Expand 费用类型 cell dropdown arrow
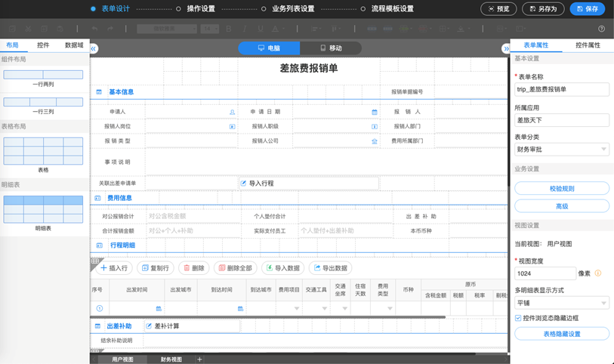Image resolution: width=614 pixels, height=364 pixels. (x=390, y=308)
